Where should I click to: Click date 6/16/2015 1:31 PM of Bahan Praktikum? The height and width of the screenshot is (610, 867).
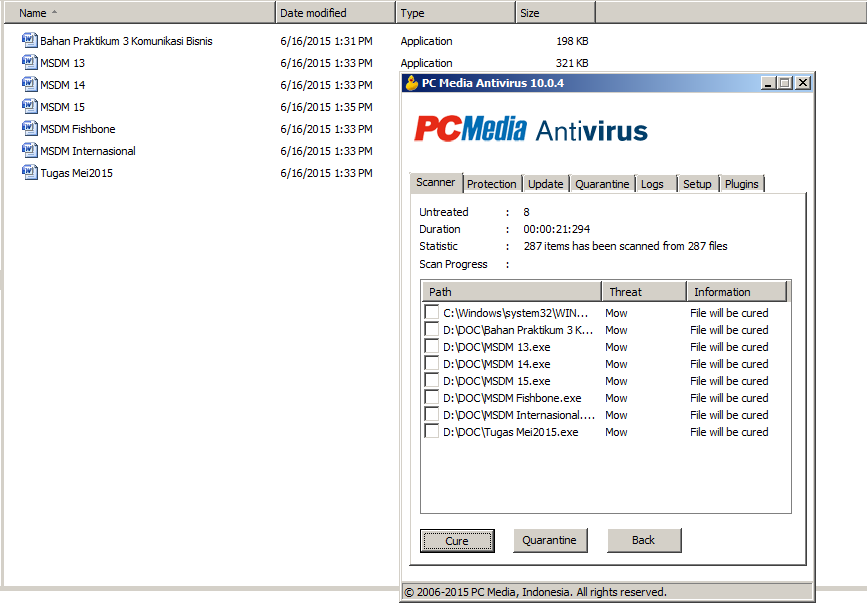click(326, 41)
